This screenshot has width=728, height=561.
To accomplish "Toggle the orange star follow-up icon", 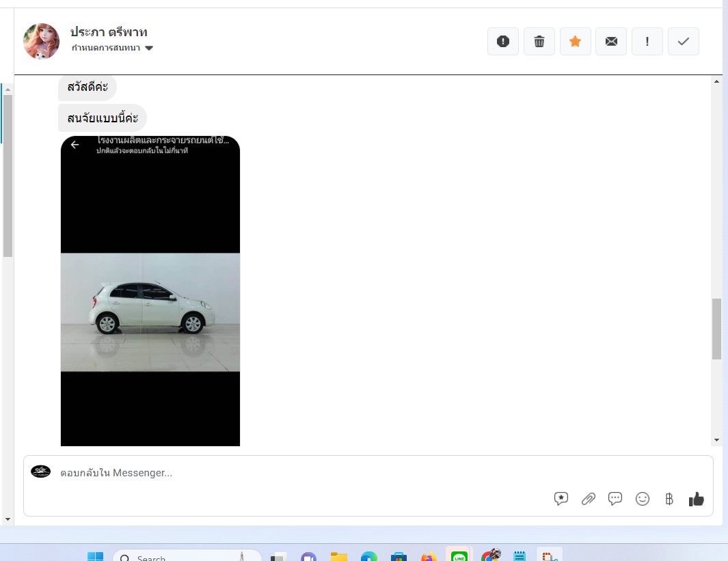I will (x=576, y=41).
